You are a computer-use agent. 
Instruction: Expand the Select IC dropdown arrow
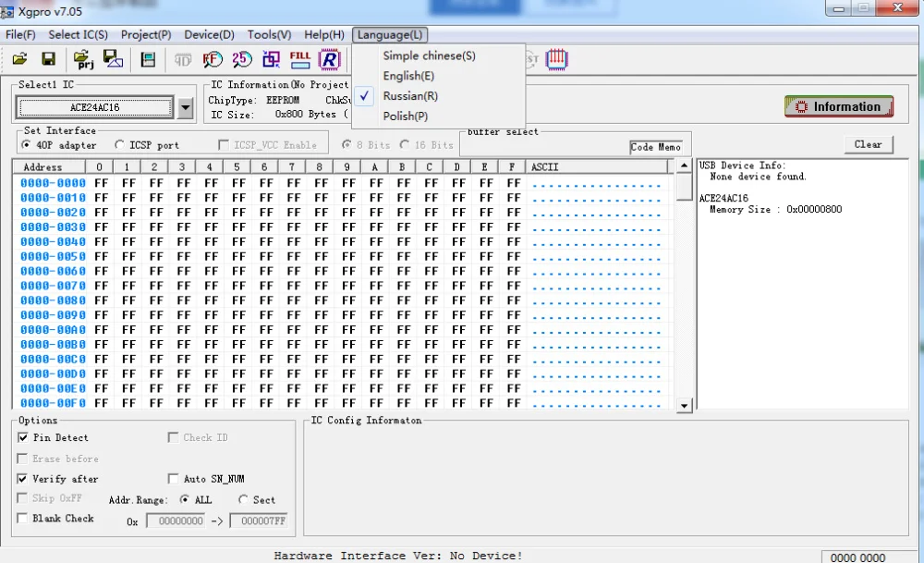coord(186,107)
